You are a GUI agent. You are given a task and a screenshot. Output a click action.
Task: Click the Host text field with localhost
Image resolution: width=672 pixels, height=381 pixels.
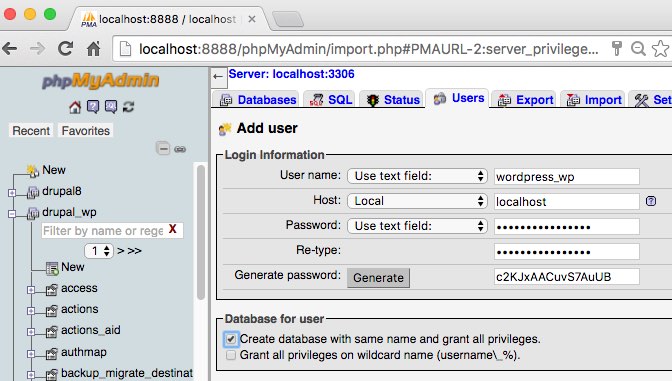click(x=567, y=201)
